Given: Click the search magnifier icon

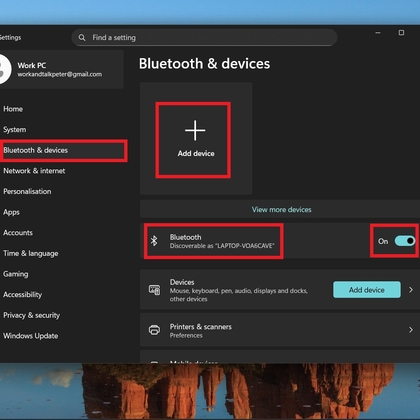Looking at the screenshot, I should click(x=82, y=38).
